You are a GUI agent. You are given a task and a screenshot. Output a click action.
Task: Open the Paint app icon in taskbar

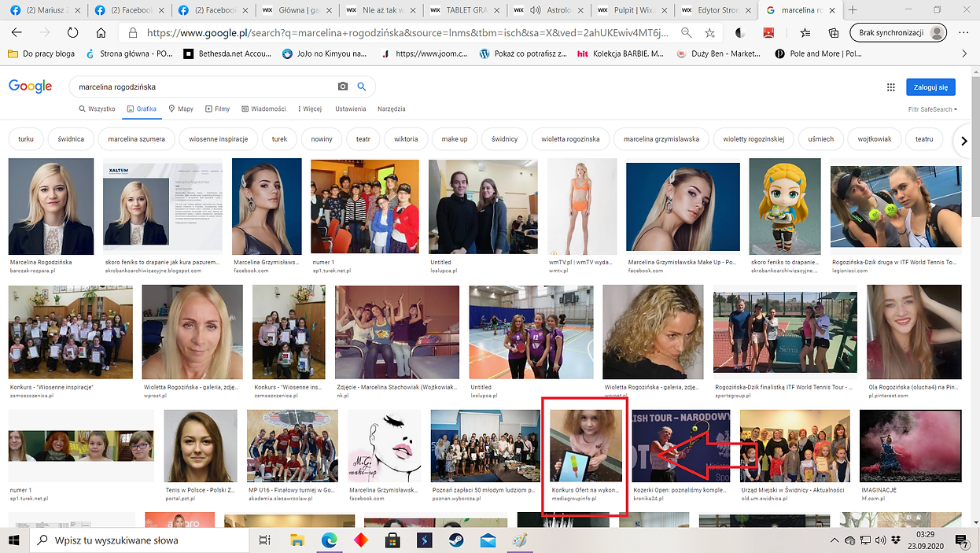[x=519, y=540]
